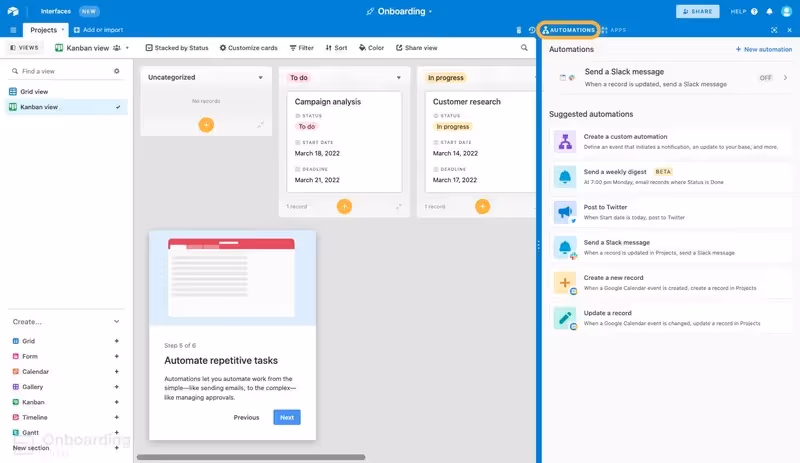The width and height of the screenshot is (800, 463).
Task: Click the Update a record pencil icon
Action: 565,318
